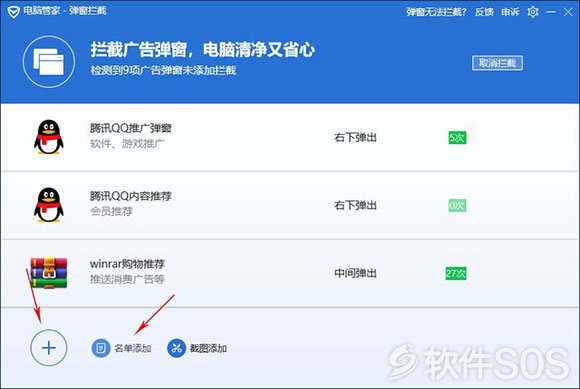
Task: Click the round plus add button
Action: [x=49, y=348]
